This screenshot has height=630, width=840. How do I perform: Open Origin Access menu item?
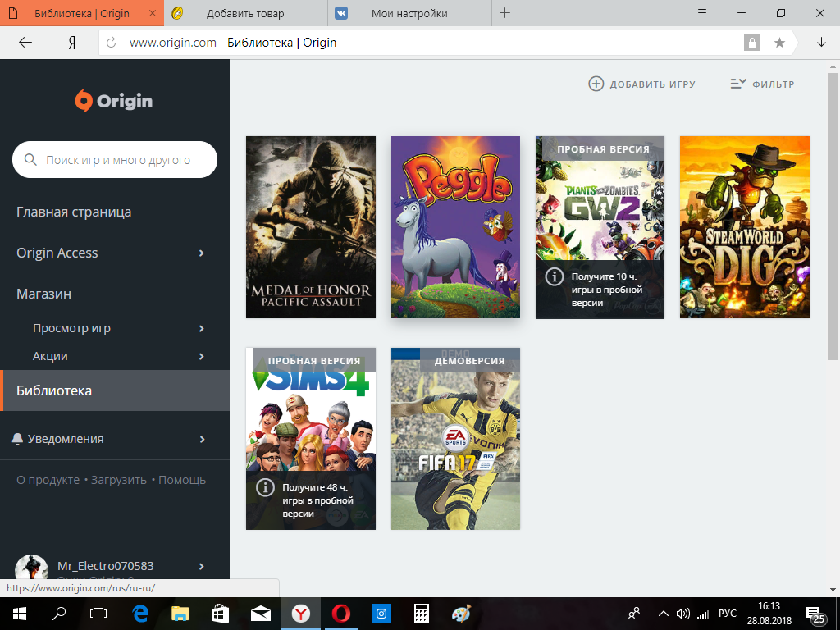click(57, 253)
